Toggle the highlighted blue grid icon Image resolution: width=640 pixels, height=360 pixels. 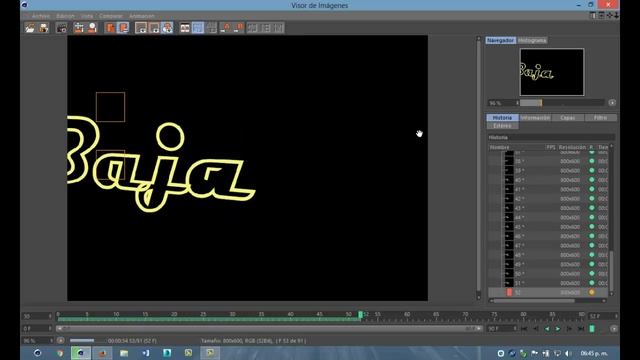[x=198, y=28]
